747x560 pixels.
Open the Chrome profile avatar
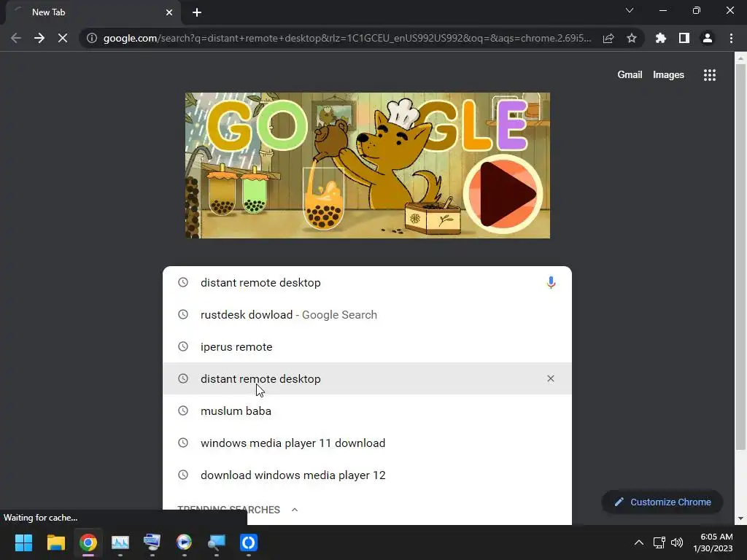coord(708,38)
